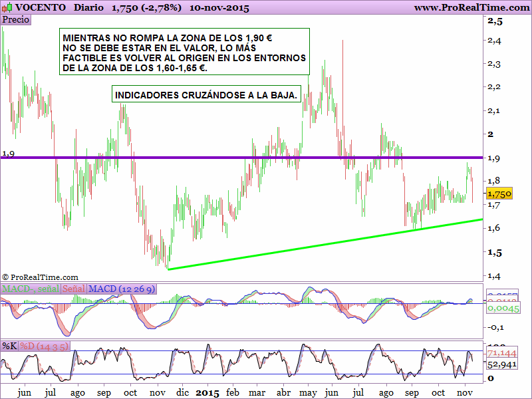The height and width of the screenshot is (399, 532).
Task: Click the 2,1 price axis label
Action: point(494,110)
